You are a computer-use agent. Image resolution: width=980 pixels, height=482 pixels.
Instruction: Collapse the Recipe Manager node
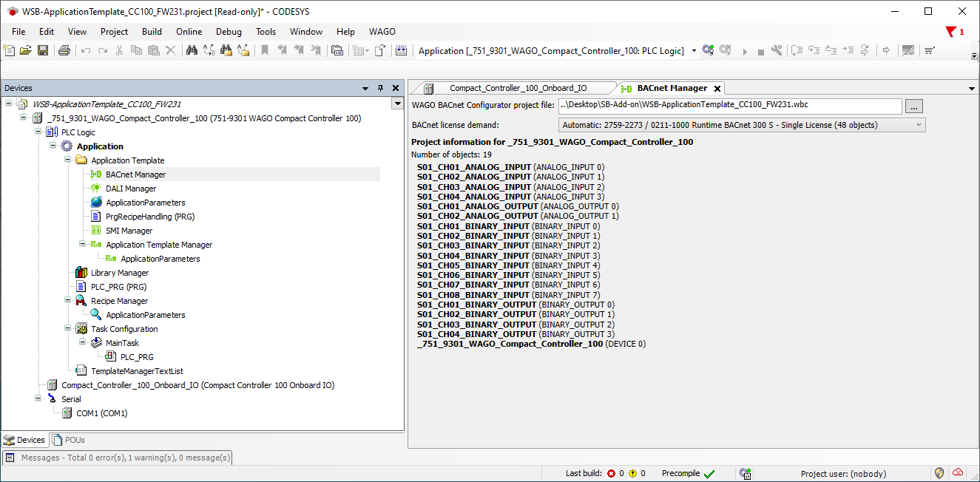(x=68, y=301)
